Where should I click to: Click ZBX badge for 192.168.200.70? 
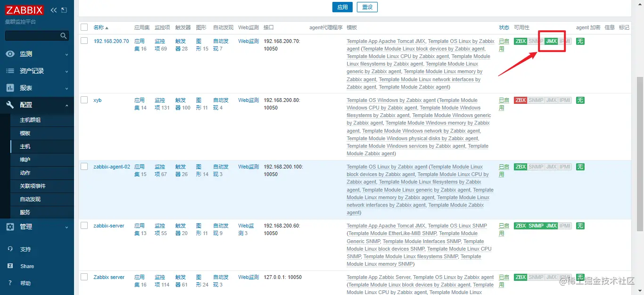click(520, 42)
